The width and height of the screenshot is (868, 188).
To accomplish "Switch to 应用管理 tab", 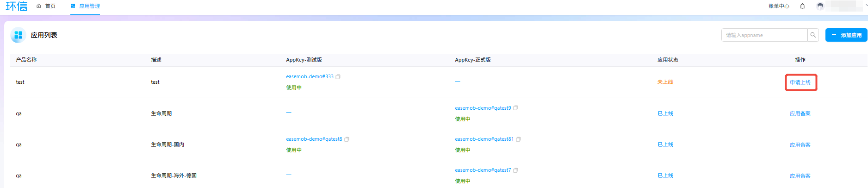I will 85,6.
